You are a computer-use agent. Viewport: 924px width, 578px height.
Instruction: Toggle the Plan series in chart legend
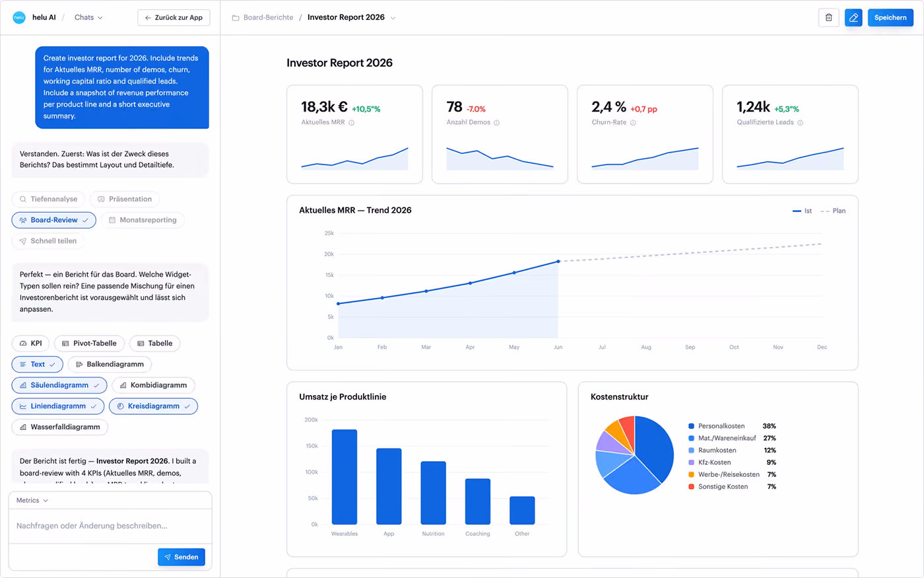click(x=833, y=211)
